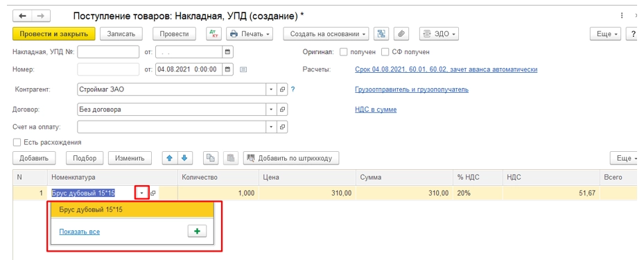Expand Договор dropdown arrow
Image resolution: width=644 pixels, height=260 pixels.
tap(272, 110)
